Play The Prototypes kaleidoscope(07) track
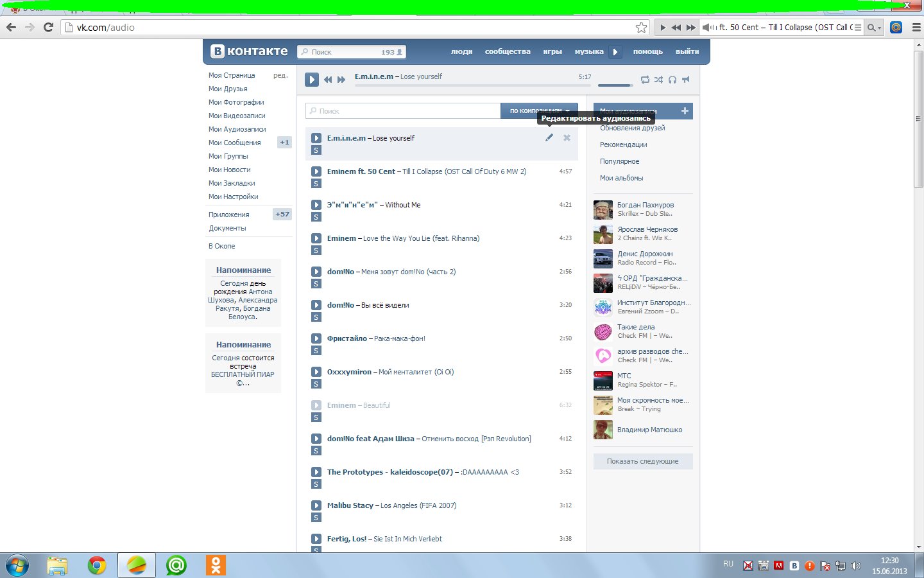924x578 pixels. [x=316, y=472]
